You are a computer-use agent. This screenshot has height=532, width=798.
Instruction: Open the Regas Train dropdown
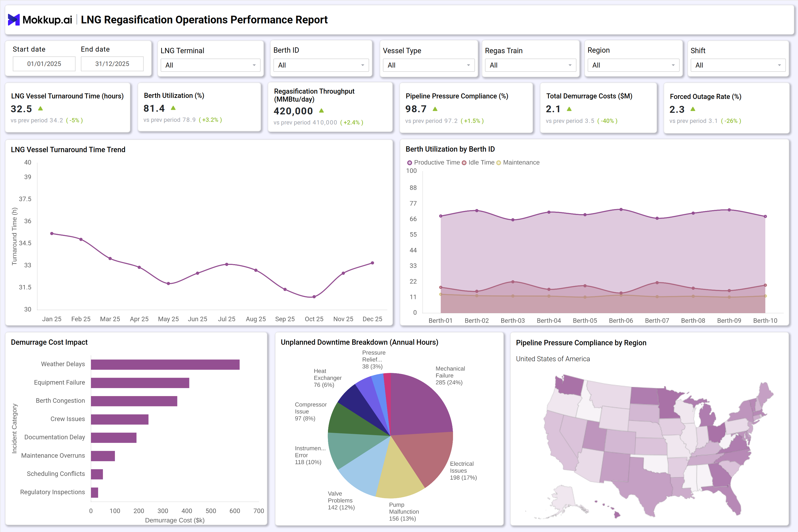(530, 65)
